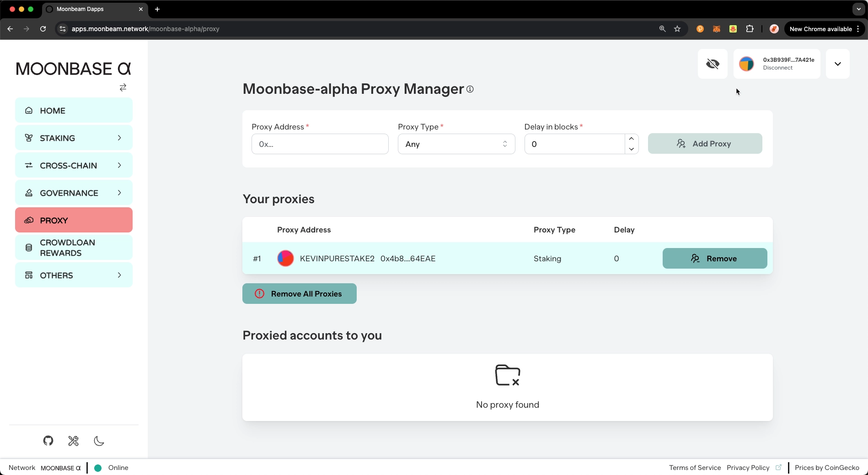The height and width of the screenshot is (475, 868).
Task: Reload the page in Chrome
Action: tap(43, 29)
